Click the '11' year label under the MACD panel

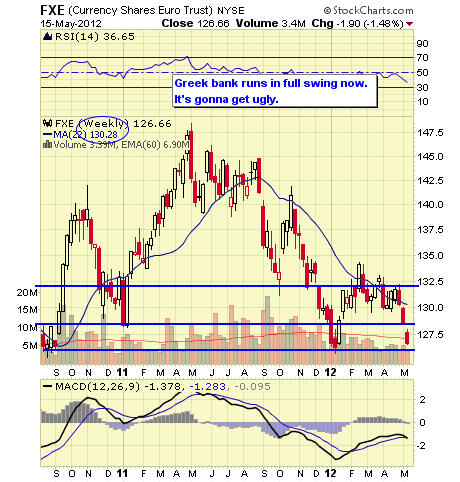click(122, 473)
